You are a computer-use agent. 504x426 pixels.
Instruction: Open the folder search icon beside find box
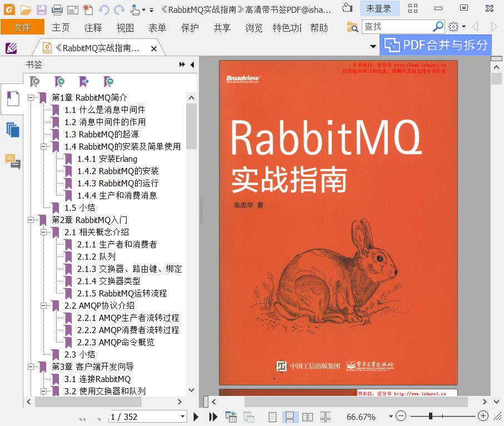[x=353, y=27]
